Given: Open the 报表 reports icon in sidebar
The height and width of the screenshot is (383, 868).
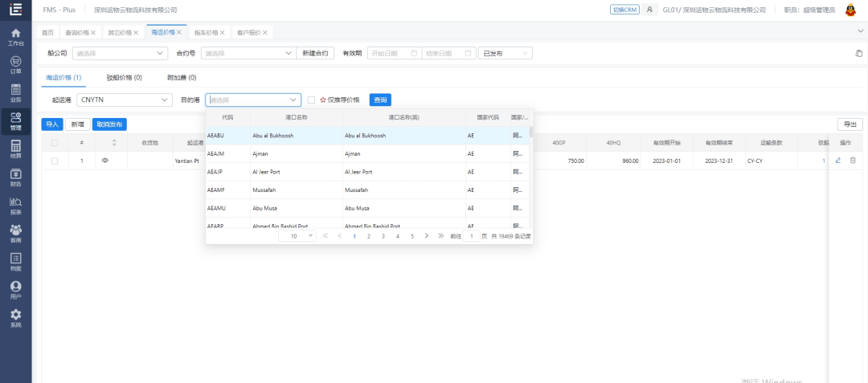Looking at the screenshot, I should (x=15, y=206).
